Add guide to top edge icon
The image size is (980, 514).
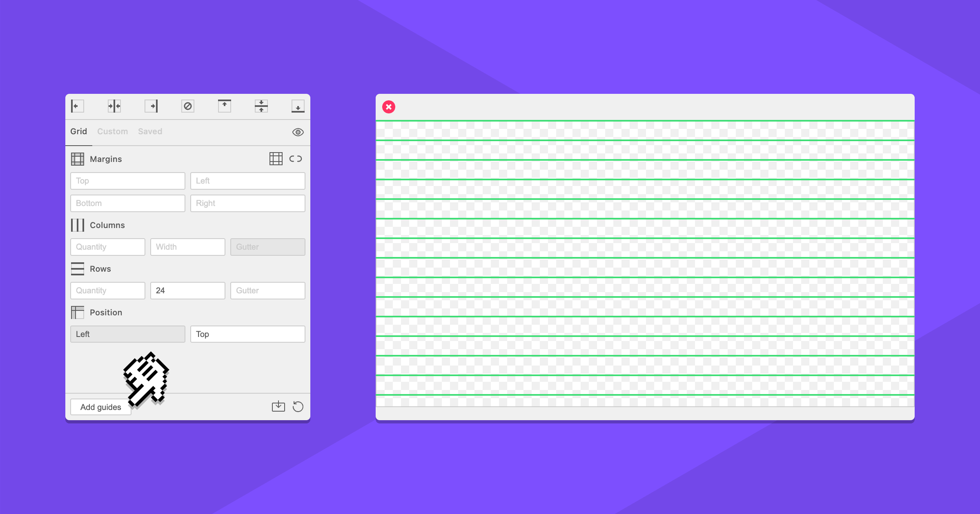[x=225, y=106]
